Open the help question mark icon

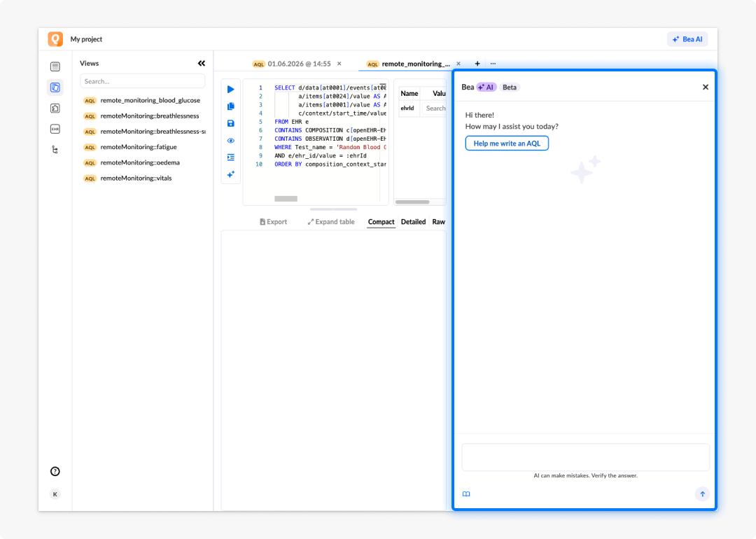[55, 472]
